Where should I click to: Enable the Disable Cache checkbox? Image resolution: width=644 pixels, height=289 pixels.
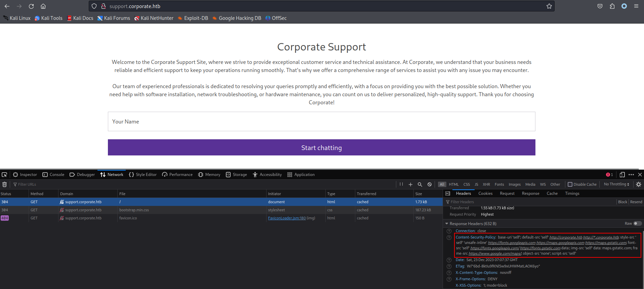[x=570, y=184]
